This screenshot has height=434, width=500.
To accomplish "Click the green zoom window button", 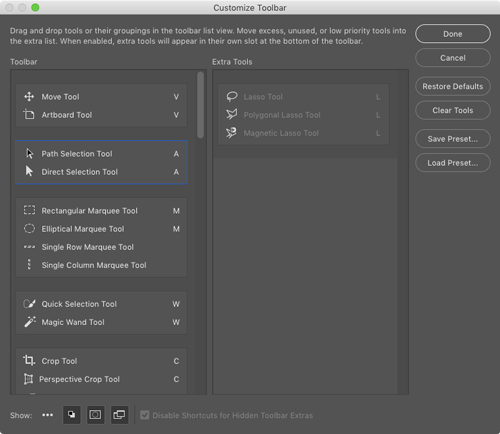I will point(35,7).
